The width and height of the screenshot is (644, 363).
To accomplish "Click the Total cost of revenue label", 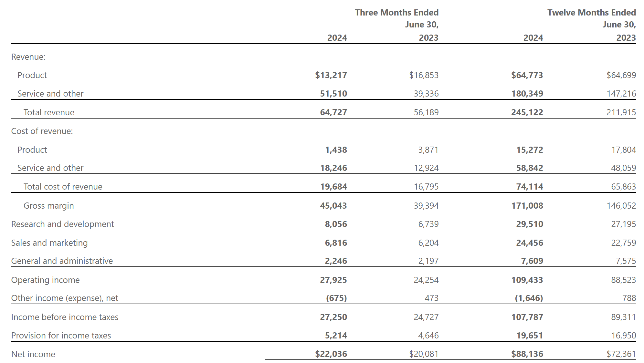I will click(x=63, y=187).
